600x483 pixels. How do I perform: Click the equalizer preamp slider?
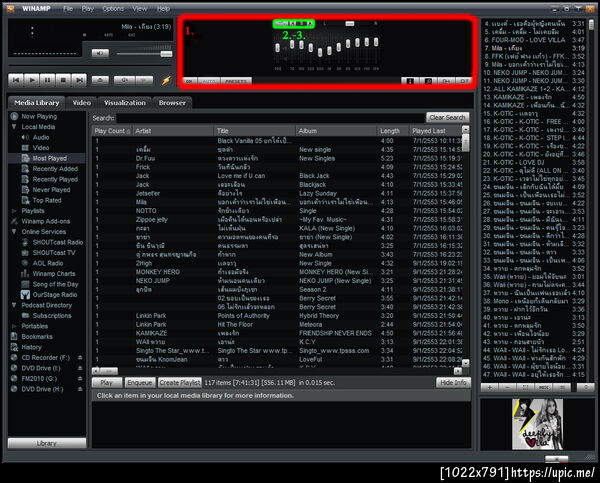click(x=277, y=48)
